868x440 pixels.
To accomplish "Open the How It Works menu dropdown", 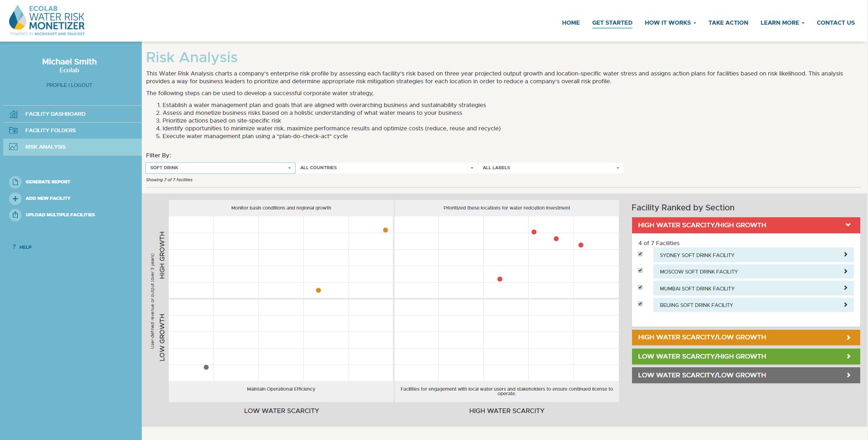I will pyautogui.click(x=670, y=22).
